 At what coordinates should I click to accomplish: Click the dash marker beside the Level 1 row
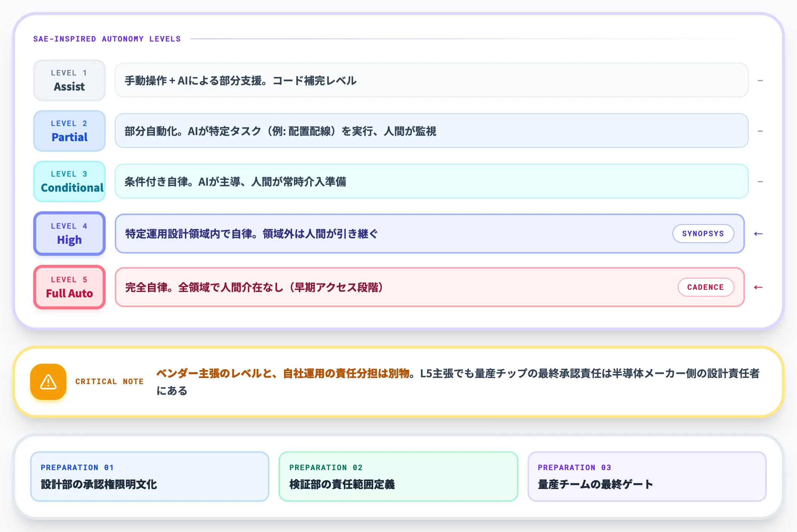760,81
